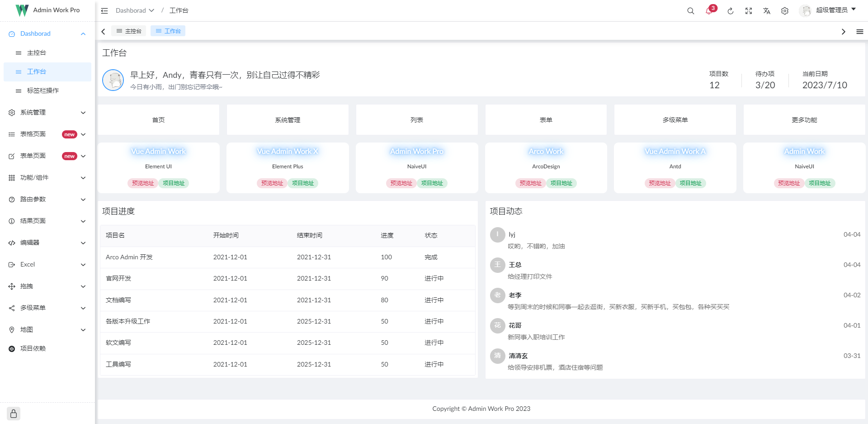Screen dimensions: 868x424
Task: Click the 'new' badge beside 表单页面
Action: 69,156
